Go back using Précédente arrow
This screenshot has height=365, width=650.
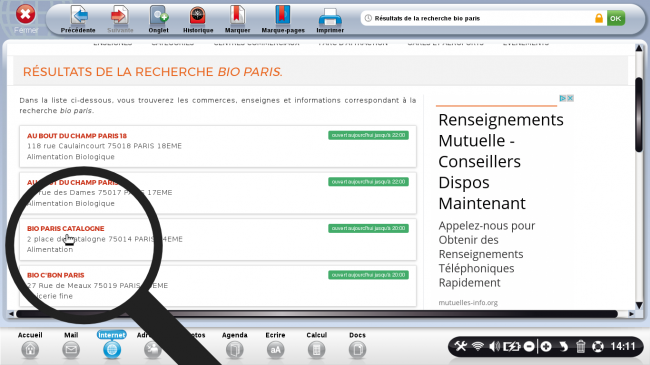point(78,19)
